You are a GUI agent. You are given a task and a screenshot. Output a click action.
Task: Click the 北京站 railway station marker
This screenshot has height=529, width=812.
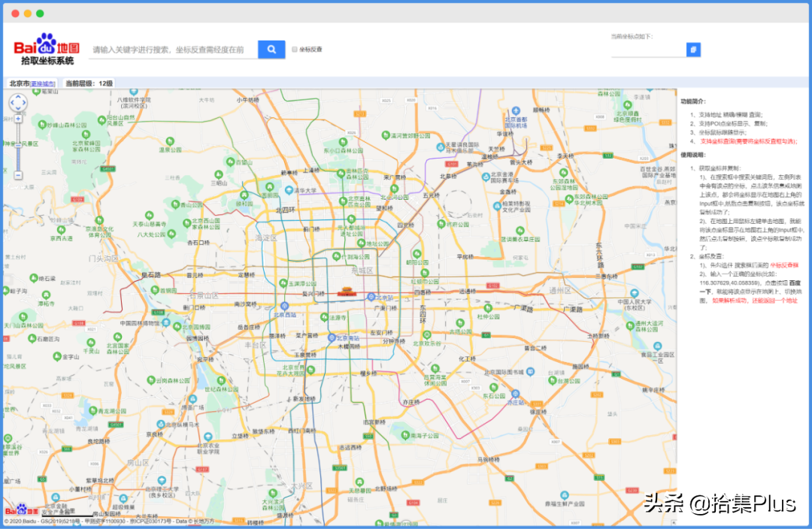click(371, 297)
